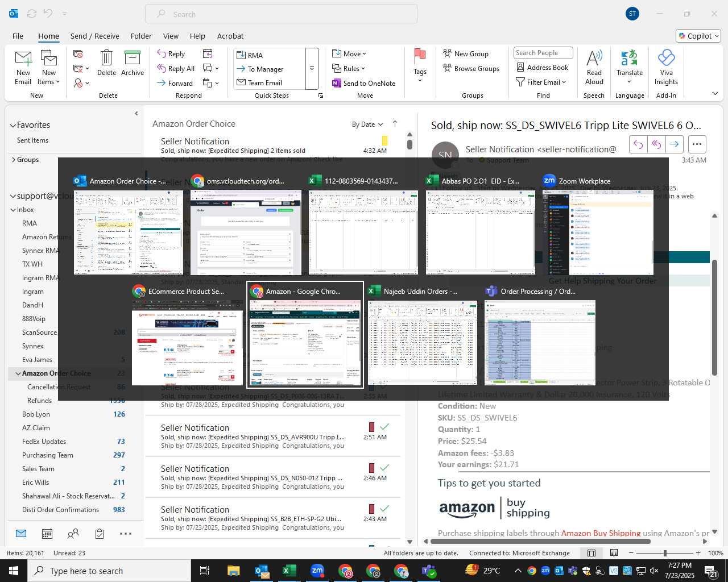This screenshot has width=728, height=582.
Task: Open more actions ellipsis in reading pane
Action: tap(697, 144)
